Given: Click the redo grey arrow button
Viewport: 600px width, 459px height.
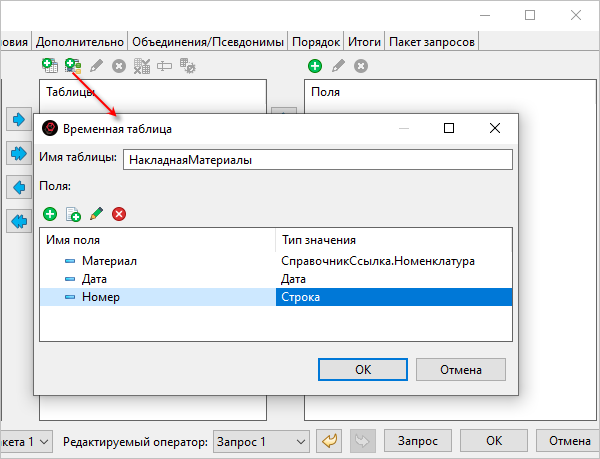Looking at the screenshot, I should (362, 441).
